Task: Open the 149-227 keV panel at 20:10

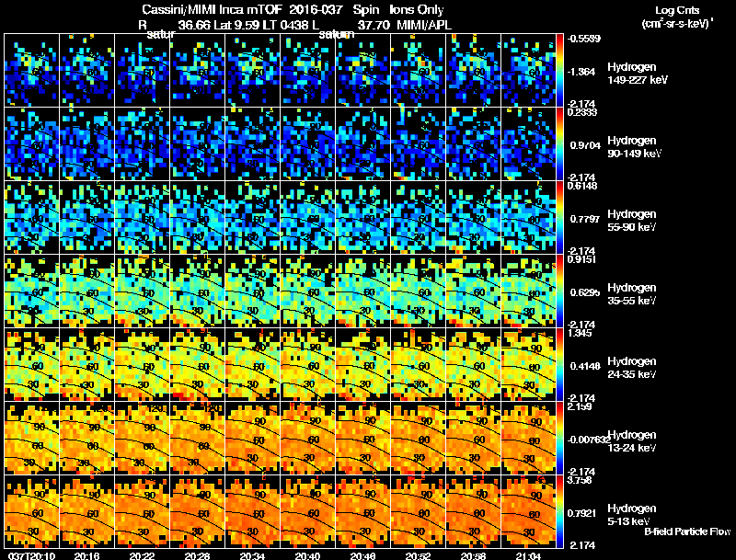Action: (x=32, y=71)
